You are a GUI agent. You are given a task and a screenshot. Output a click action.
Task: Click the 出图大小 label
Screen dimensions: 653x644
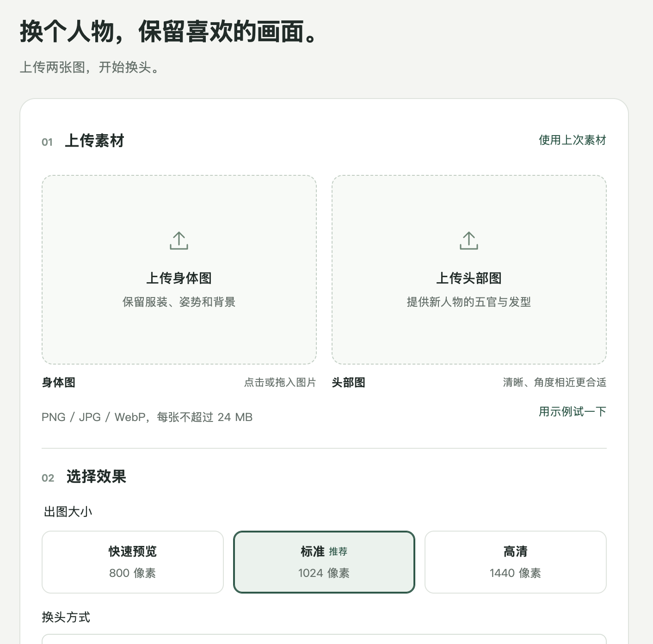point(68,512)
